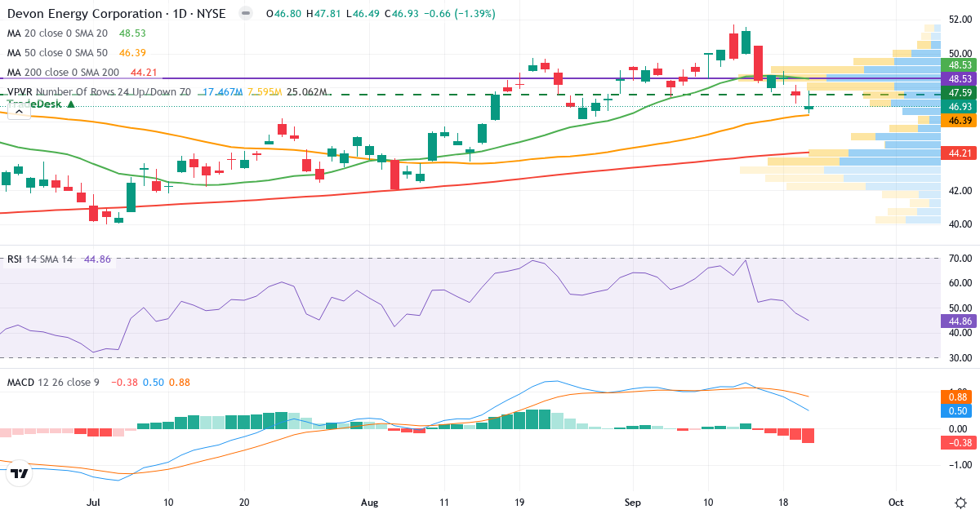
Task: Click the 0.50 value in MACD legend
Action: [x=153, y=382]
